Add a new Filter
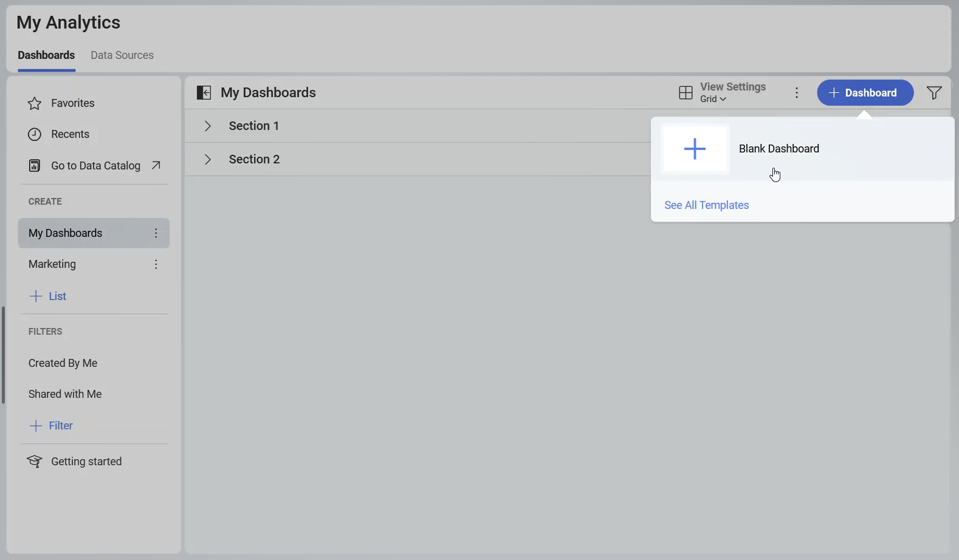This screenshot has height=560, width=959. tap(51, 426)
